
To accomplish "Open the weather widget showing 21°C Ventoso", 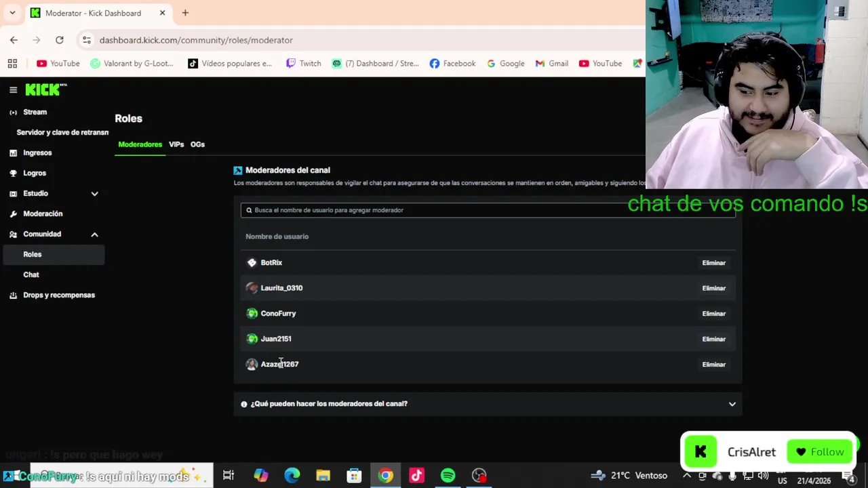I will tap(629, 475).
